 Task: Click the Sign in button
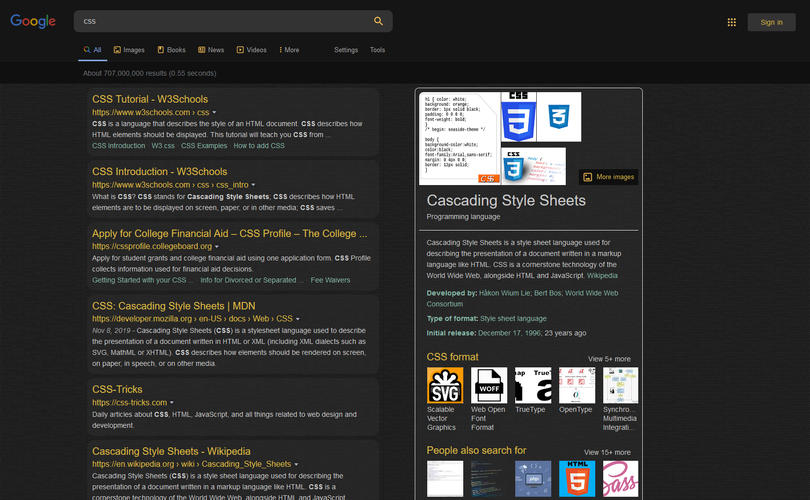tap(771, 22)
